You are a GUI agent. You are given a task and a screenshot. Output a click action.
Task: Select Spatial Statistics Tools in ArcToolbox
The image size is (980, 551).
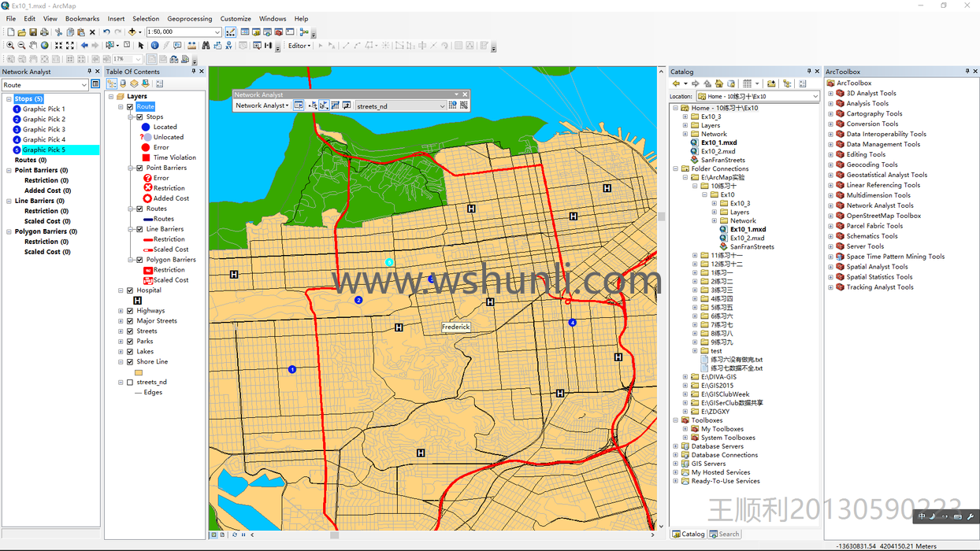879,277
